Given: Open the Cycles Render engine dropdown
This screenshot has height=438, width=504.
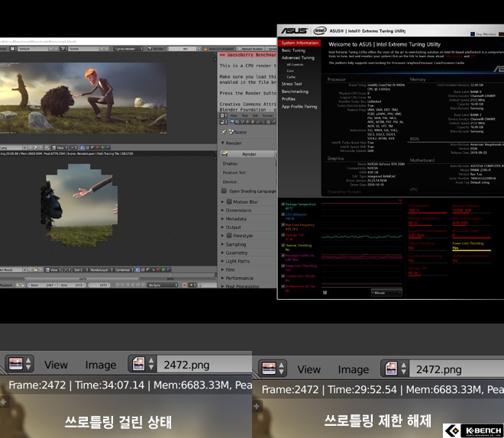Looking at the screenshot, I should click(x=128, y=49).
